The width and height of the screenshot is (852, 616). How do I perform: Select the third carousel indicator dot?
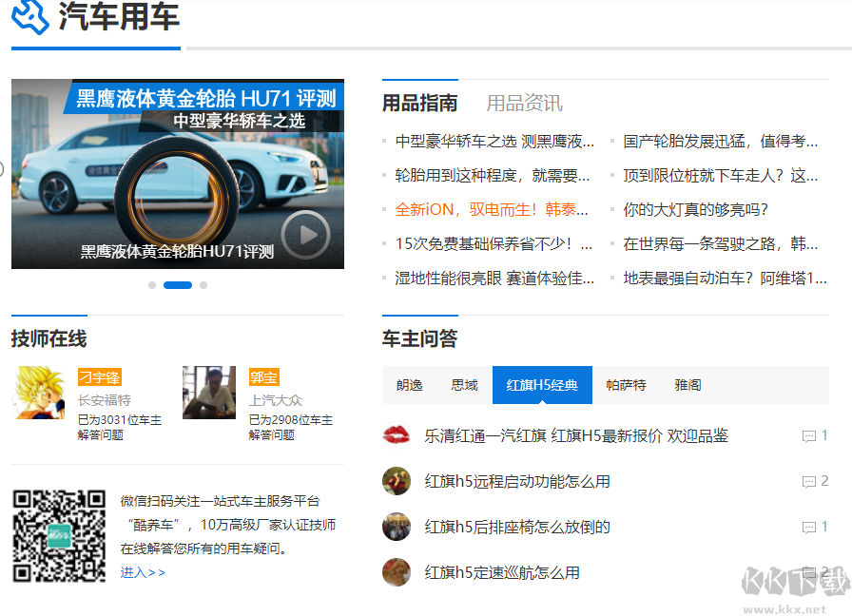203,285
